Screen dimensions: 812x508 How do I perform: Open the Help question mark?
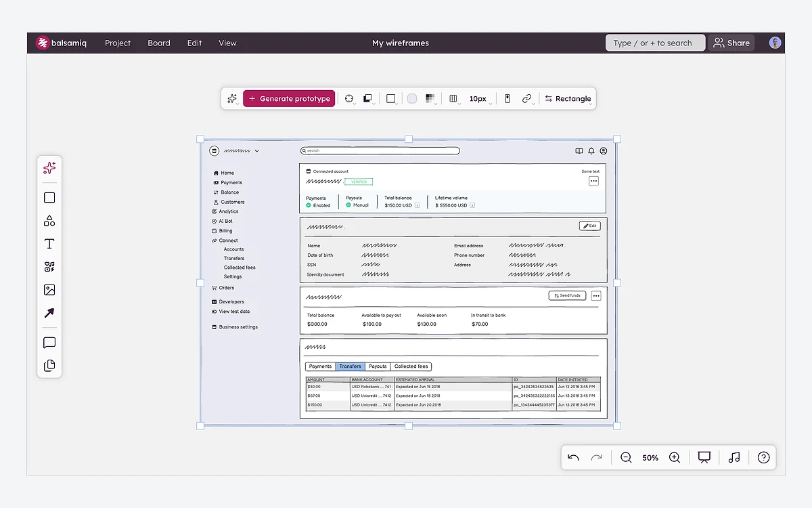[764, 458]
